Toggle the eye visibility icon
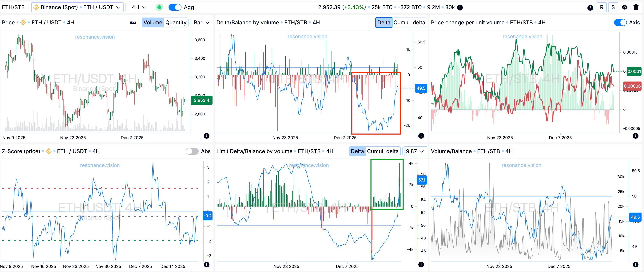This screenshot has height=272, width=644. (624, 7)
